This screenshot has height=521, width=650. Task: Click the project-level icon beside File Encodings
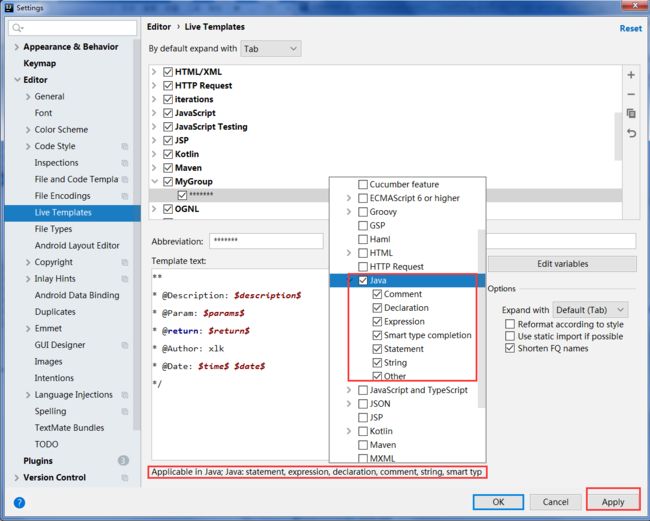[124, 196]
